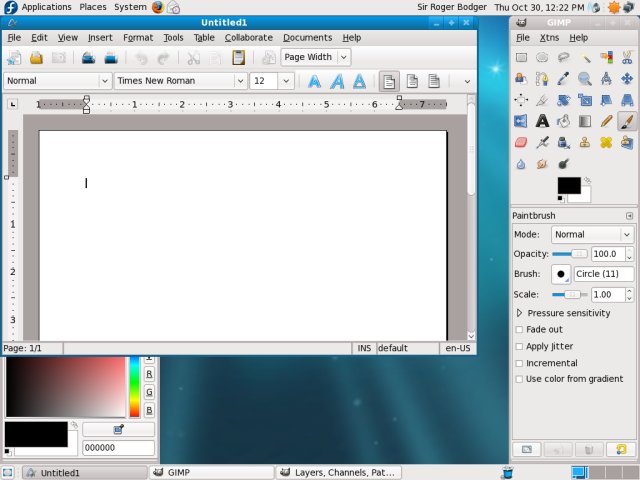Screen dimensions: 640x480
Task: Select the Measure compass tool
Action: tap(606, 79)
